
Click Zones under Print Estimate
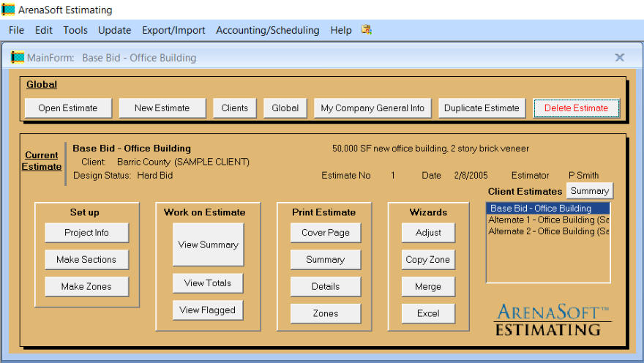325,314
